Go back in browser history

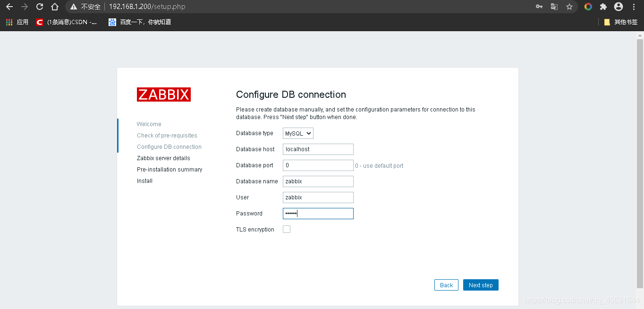(x=9, y=7)
